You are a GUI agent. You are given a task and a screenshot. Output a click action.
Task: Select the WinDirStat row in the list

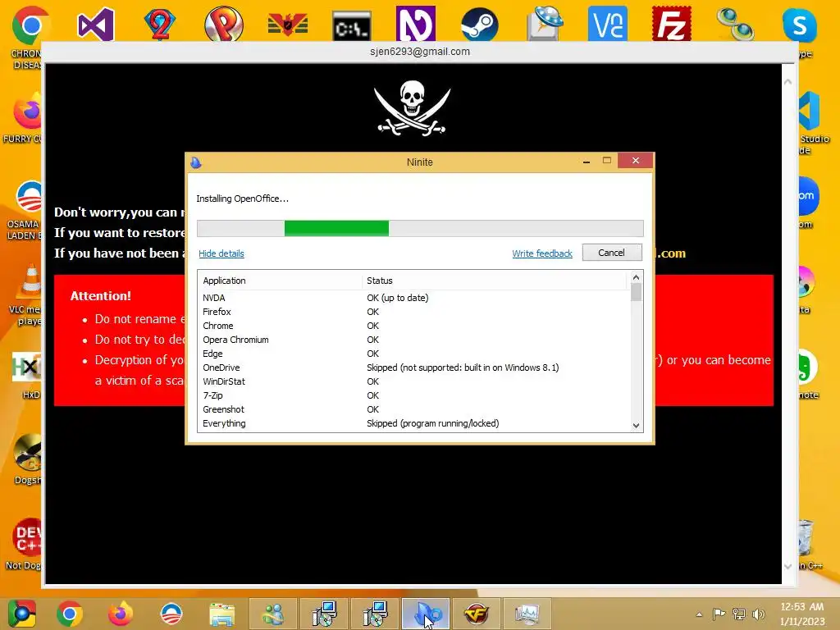click(x=414, y=381)
